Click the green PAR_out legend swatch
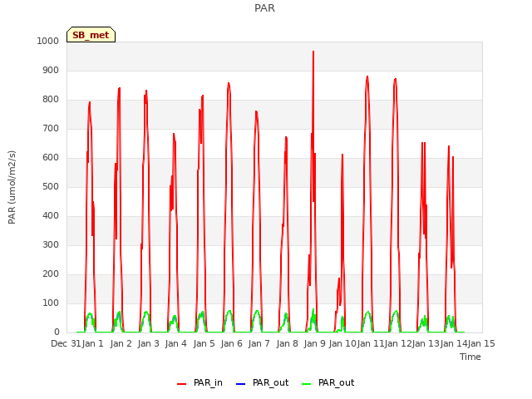 (306, 384)
